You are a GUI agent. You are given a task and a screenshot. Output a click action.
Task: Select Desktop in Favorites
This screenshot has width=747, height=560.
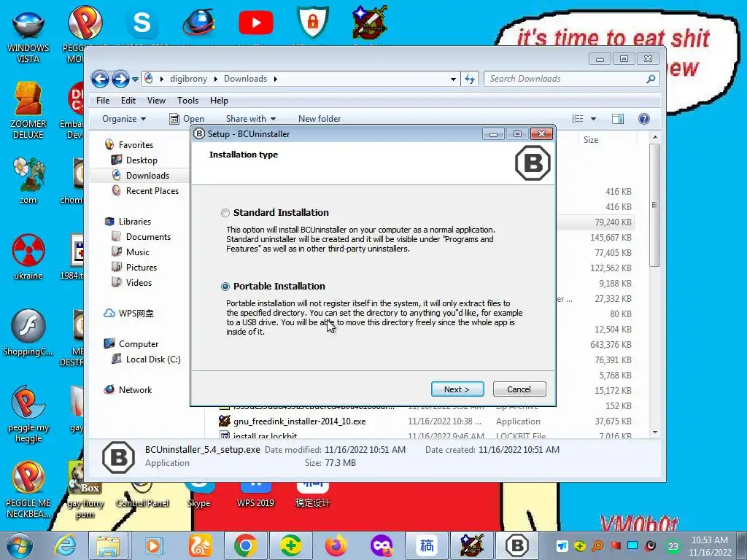point(141,160)
